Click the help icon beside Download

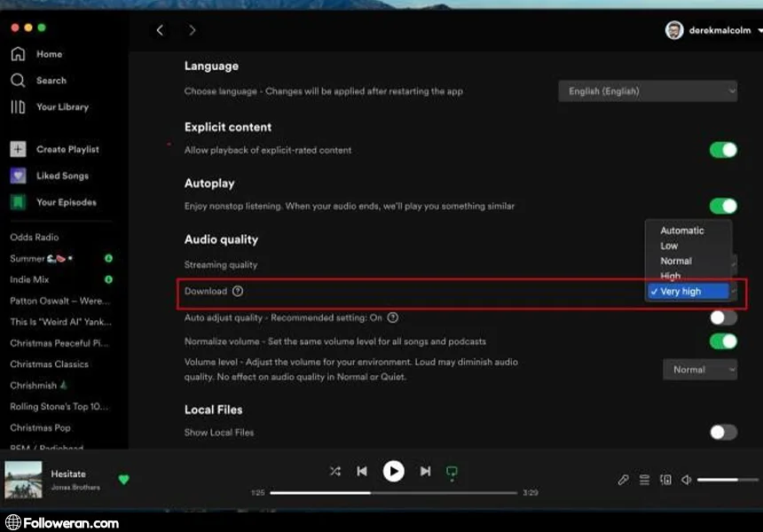point(238,291)
